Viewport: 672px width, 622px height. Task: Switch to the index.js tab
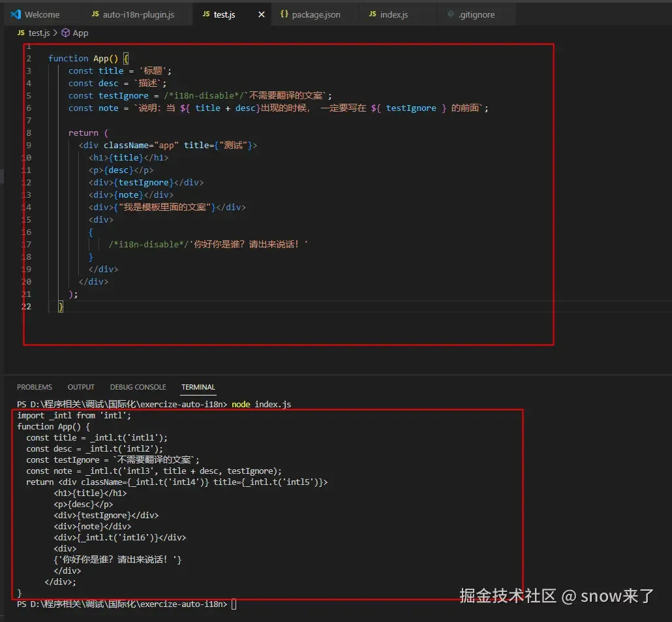[394, 14]
